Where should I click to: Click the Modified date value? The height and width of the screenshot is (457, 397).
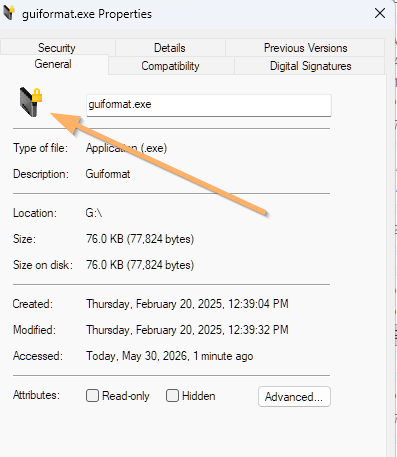point(187,330)
